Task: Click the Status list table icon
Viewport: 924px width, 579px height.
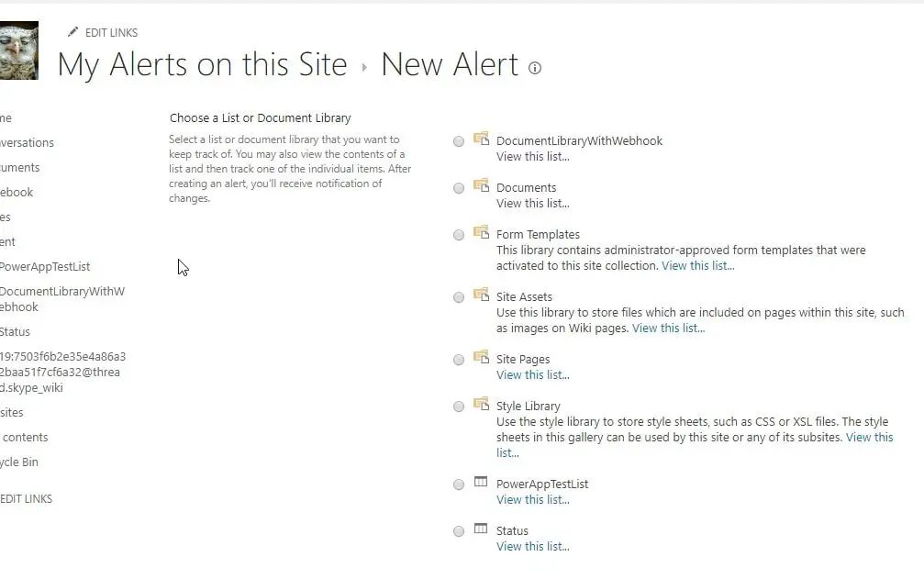Action: tap(481, 529)
